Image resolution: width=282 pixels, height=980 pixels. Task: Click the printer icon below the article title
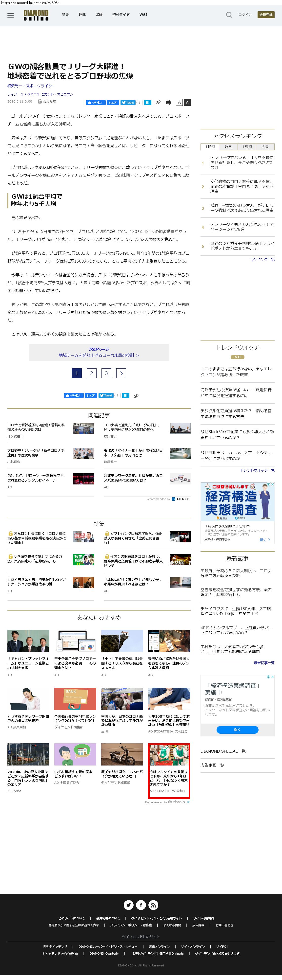(168, 103)
